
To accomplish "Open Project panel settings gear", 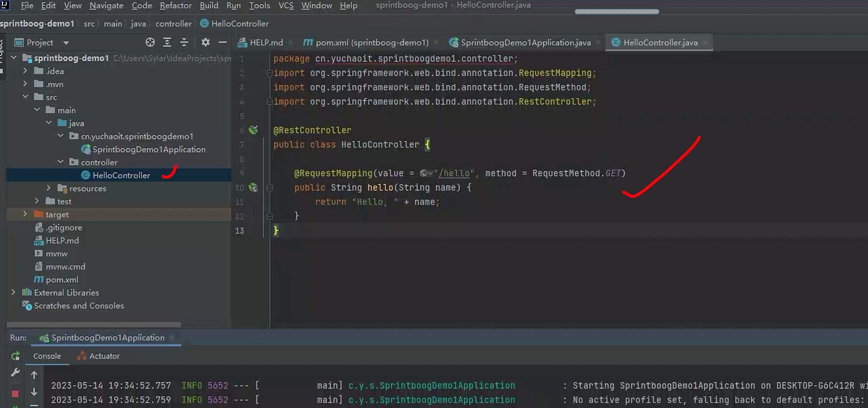I will [205, 42].
